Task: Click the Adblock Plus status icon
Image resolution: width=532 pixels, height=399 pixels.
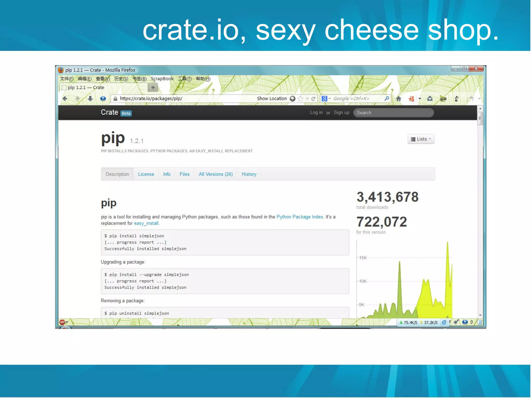Action: pyautogui.click(x=62, y=322)
